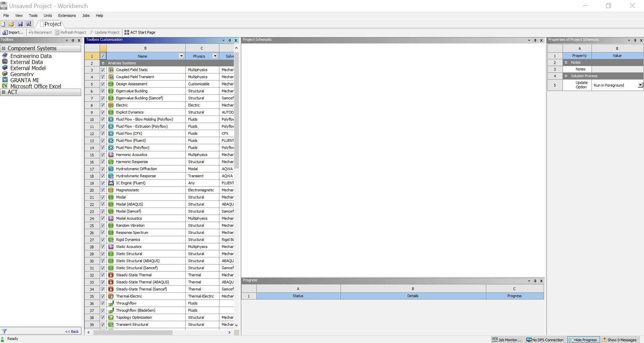Click the Topology Optimization icon
The image size is (644, 343).
[111, 317]
